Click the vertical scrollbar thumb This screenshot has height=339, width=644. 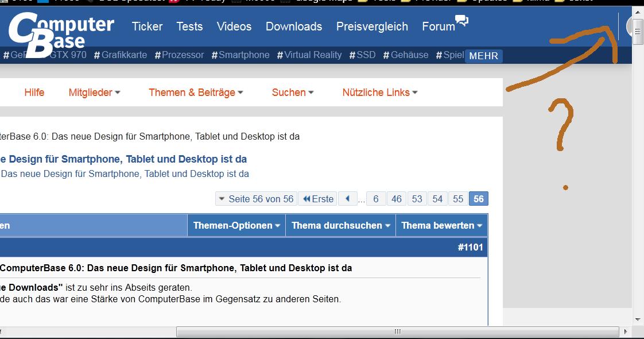(638, 31)
